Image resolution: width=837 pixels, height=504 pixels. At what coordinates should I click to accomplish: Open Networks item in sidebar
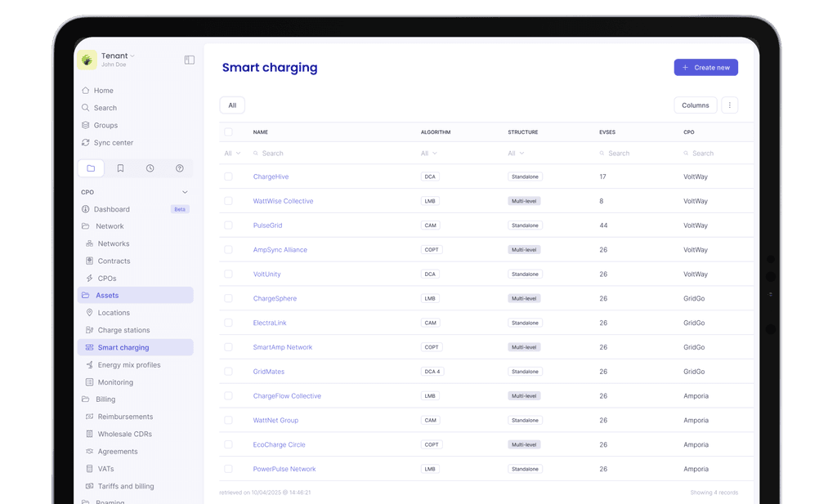pos(113,243)
